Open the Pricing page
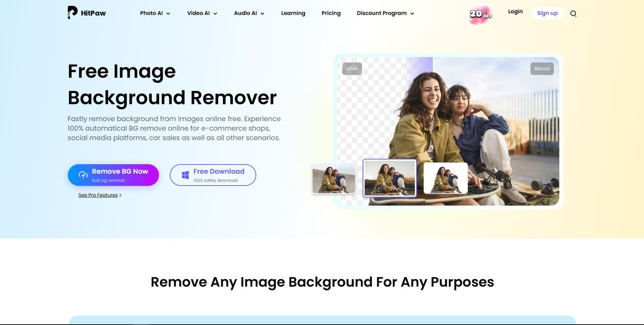Viewport: 644px width, 325px height. [331, 13]
